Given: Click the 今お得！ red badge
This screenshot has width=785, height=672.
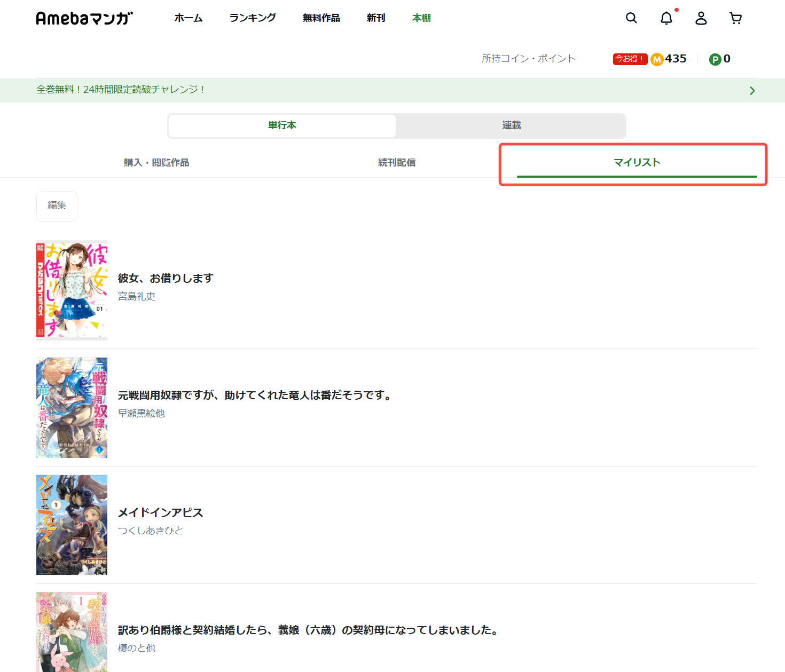Looking at the screenshot, I should pos(630,59).
